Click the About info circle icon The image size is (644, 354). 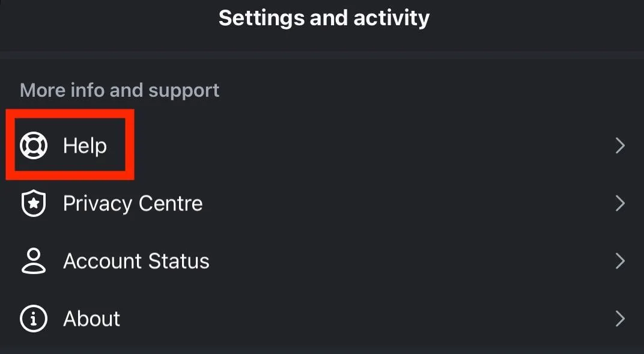tap(34, 319)
